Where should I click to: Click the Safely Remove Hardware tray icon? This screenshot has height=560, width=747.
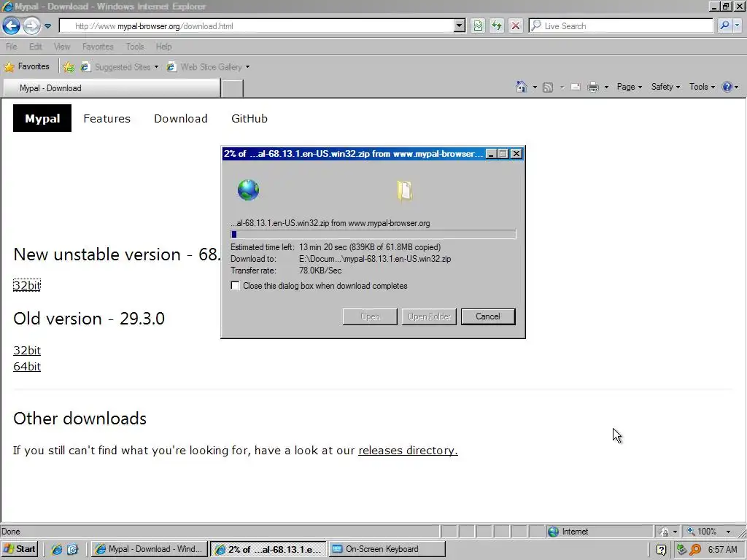click(682, 550)
